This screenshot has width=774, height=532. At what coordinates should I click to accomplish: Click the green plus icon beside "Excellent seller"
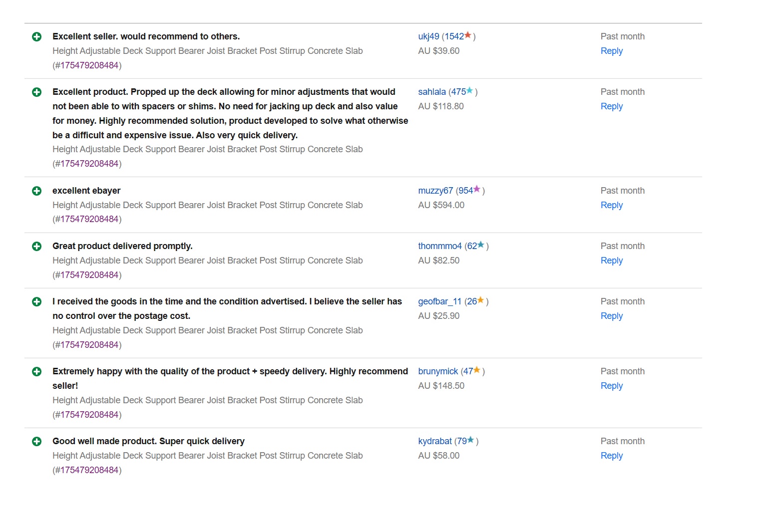pyautogui.click(x=36, y=36)
